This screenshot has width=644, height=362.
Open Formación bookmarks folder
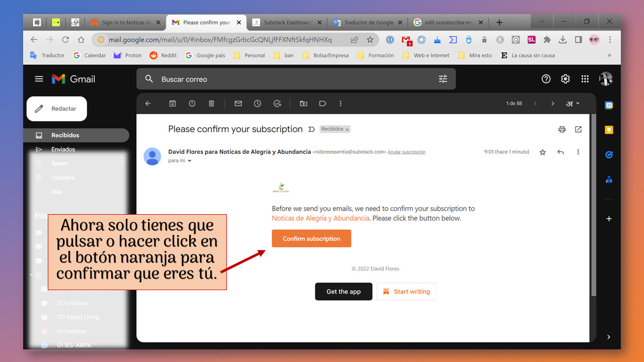[375, 55]
